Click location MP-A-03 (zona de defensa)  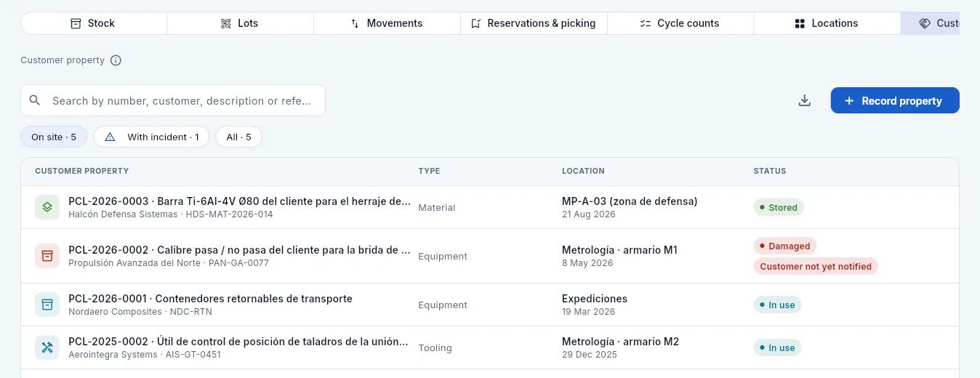point(630,201)
